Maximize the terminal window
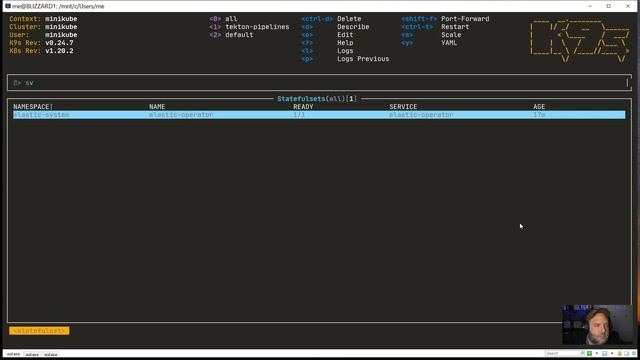This screenshot has width=640, height=360. [x=609, y=6]
